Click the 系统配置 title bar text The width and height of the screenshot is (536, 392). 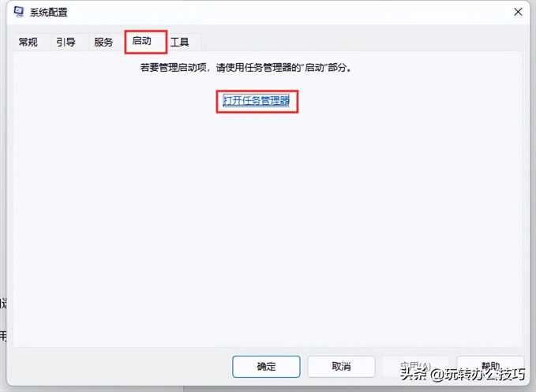(x=48, y=13)
